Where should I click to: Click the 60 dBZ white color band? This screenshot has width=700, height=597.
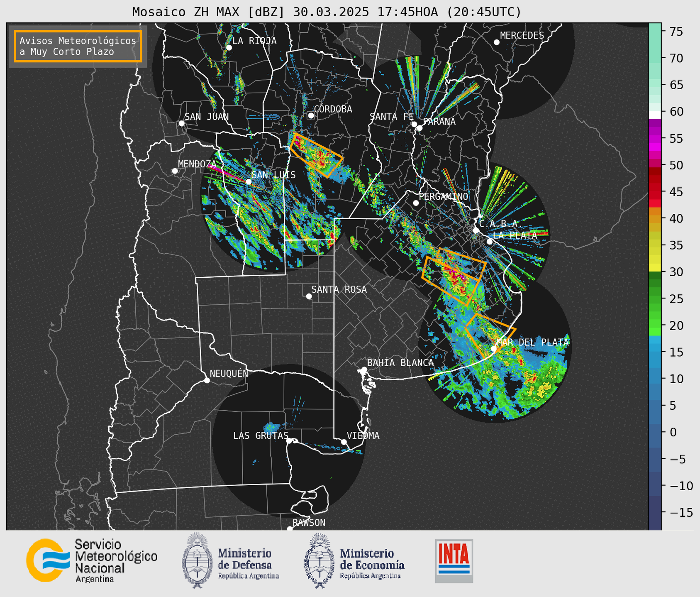pos(654,115)
